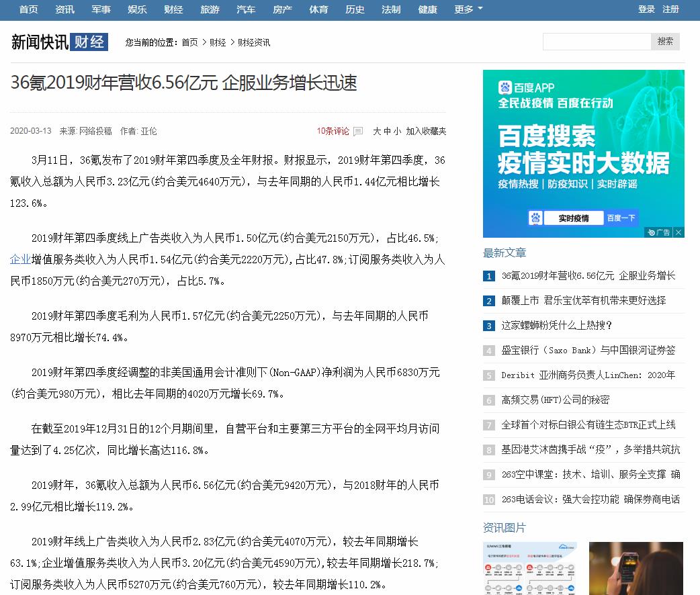
Task: Click rank badge 1 in latest articles
Action: [x=489, y=276]
